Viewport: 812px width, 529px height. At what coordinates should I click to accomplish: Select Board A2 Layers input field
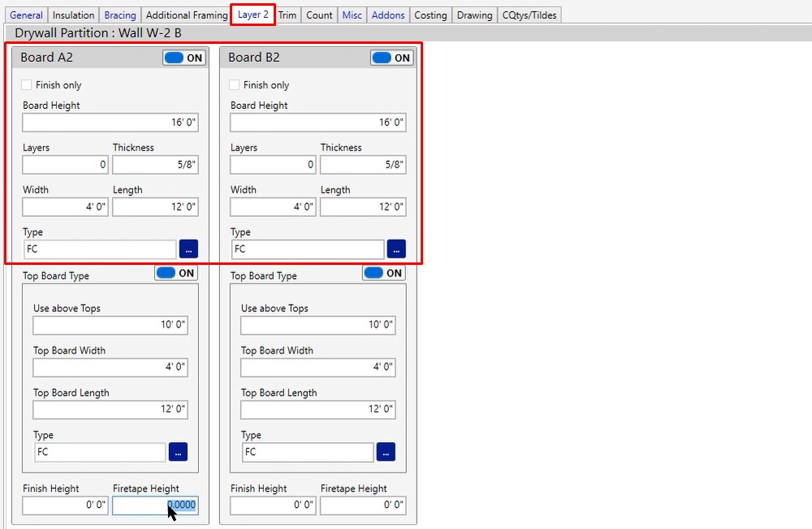[x=65, y=165]
